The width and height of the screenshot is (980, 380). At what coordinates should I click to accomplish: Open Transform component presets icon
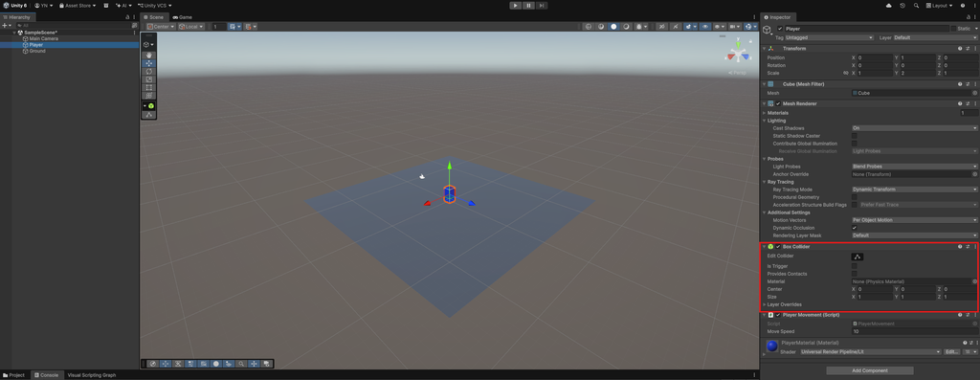pyautogui.click(x=968, y=48)
